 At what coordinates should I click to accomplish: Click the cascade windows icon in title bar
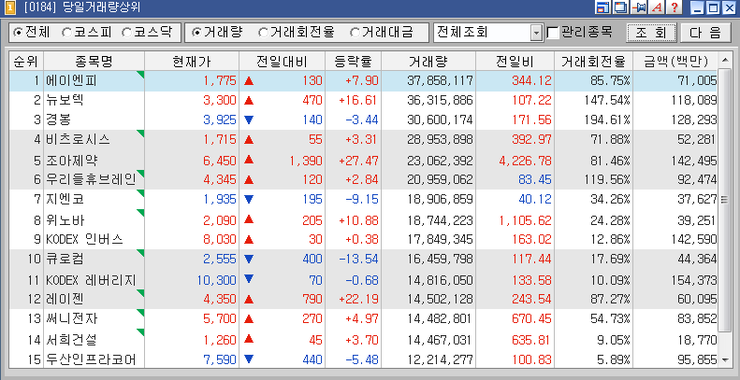coord(621,7)
